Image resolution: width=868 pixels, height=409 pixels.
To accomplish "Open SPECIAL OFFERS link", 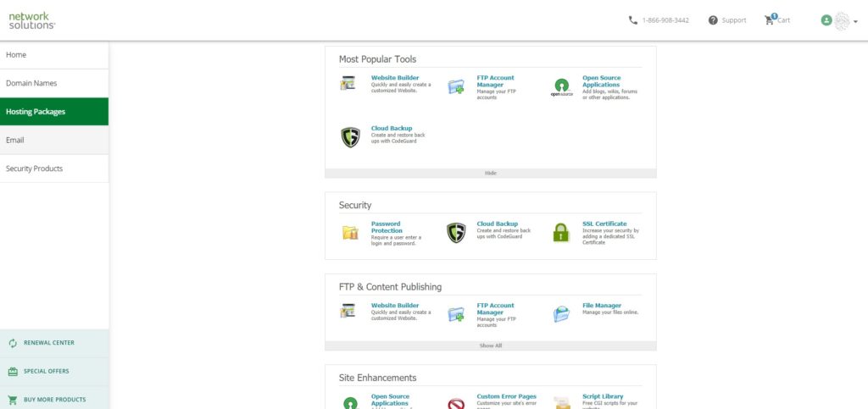I will (x=47, y=372).
